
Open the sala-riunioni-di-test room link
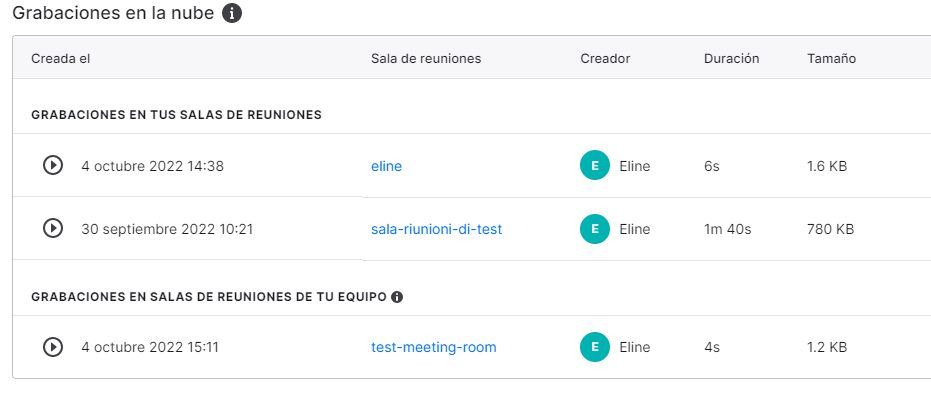tap(436, 229)
